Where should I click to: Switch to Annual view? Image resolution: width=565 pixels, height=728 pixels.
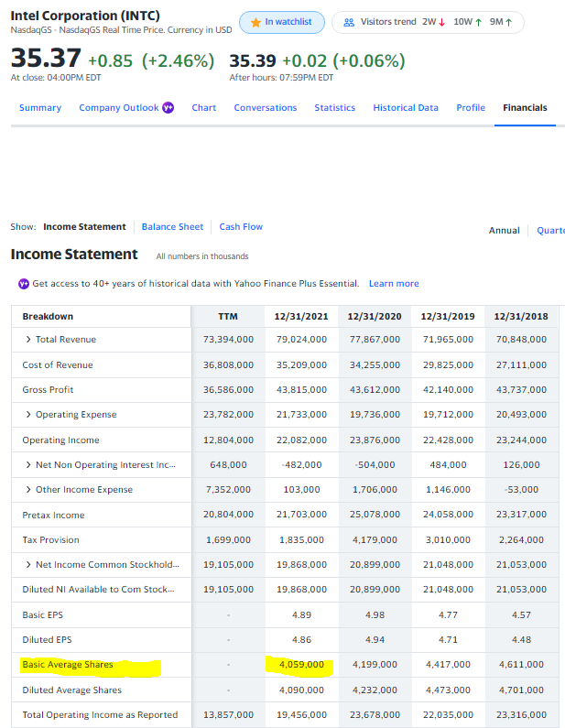click(504, 230)
